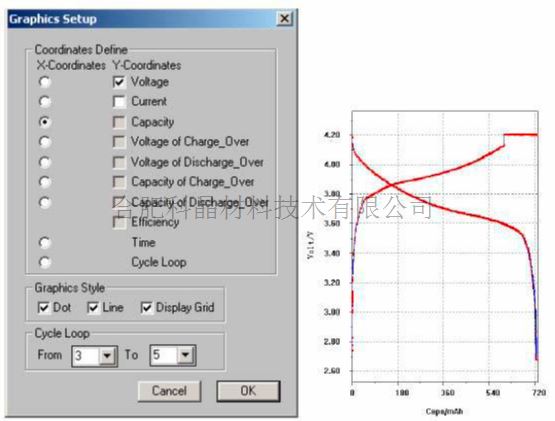Choose the Voltage X-coordinate radio button
Viewport: 555px width, 421px height.
tap(45, 82)
